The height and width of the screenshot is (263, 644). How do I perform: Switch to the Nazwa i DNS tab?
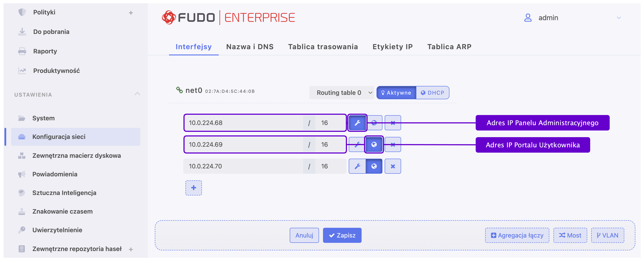tap(250, 47)
